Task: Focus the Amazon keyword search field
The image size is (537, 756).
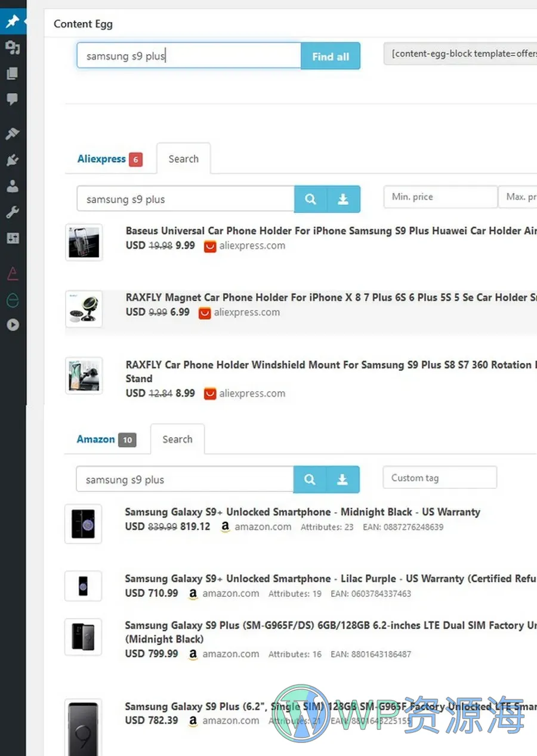Action: tap(185, 479)
